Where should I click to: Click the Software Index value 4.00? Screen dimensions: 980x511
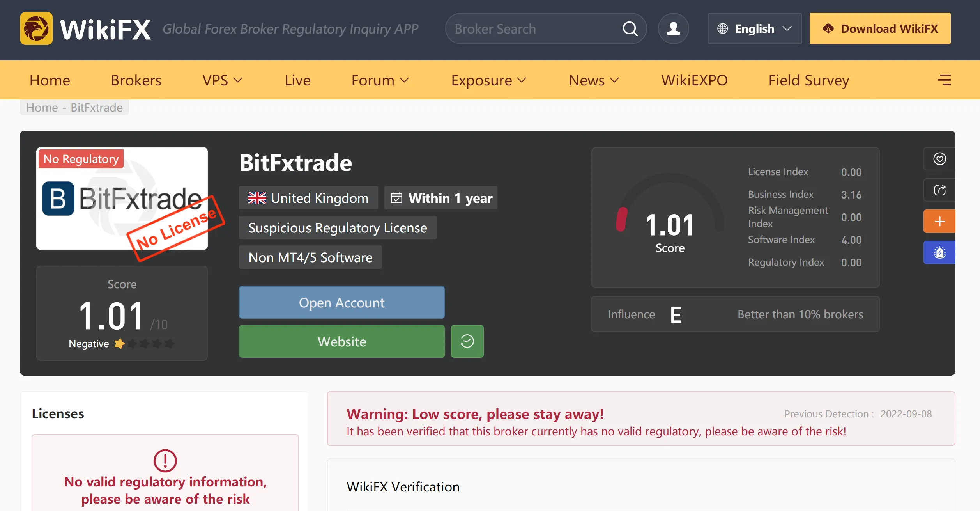pyautogui.click(x=851, y=240)
